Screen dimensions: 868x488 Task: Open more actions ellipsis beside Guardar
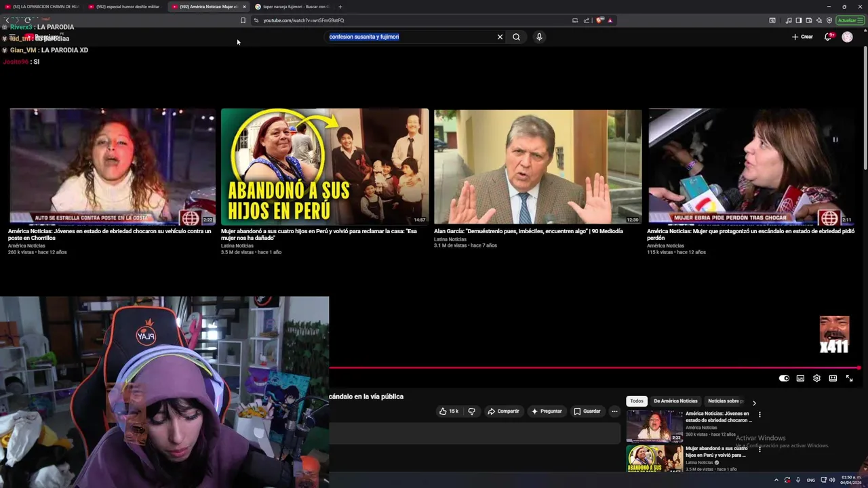(x=614, y=411)
